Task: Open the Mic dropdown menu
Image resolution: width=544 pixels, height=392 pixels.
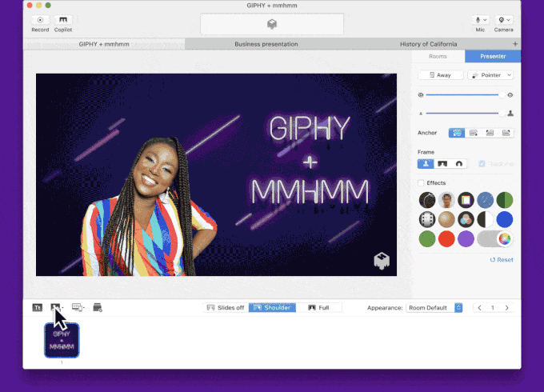Action: coord(481,20)
